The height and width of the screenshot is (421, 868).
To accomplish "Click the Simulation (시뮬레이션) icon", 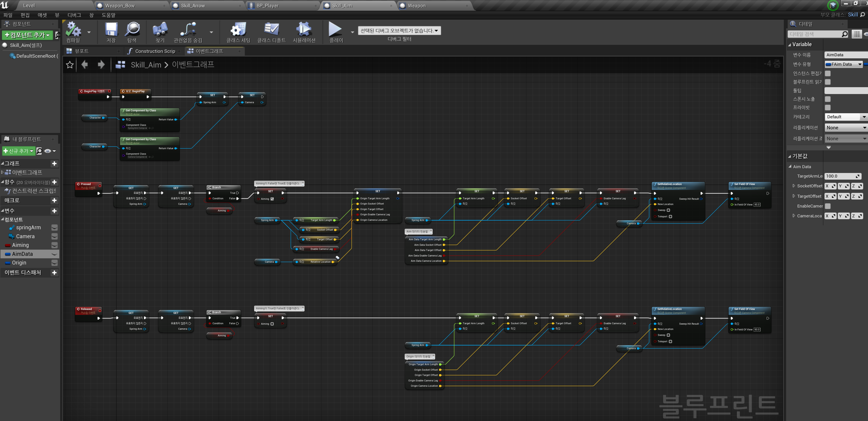I will click(x=304, y=29).
